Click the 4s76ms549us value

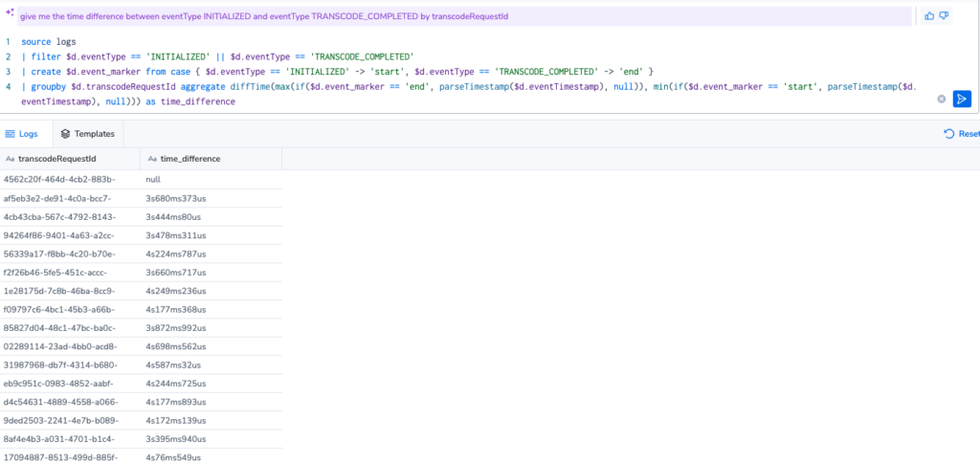[x=173, y=457]
